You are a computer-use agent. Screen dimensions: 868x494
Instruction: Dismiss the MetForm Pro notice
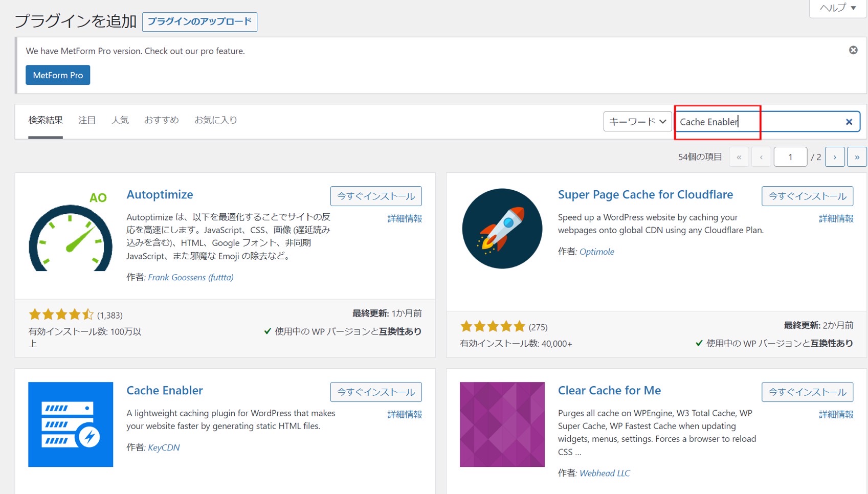coord(853,50)
